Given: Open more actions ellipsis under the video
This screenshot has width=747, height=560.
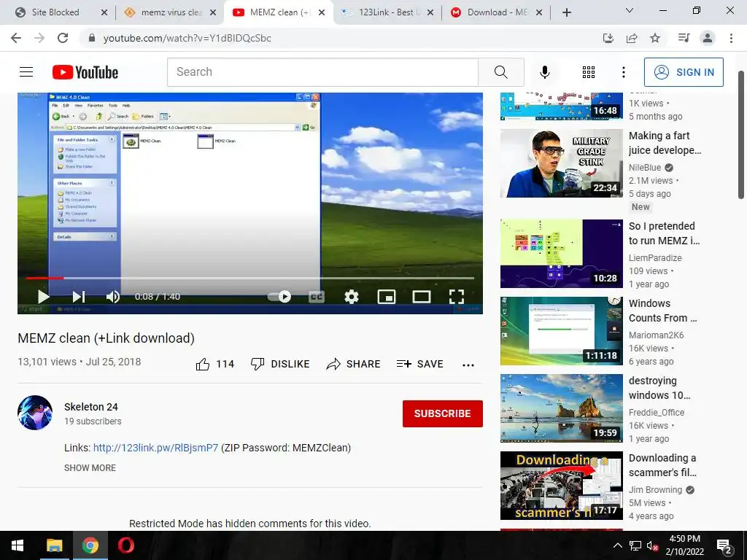Looking at the screenshot, I should [468, 365].
